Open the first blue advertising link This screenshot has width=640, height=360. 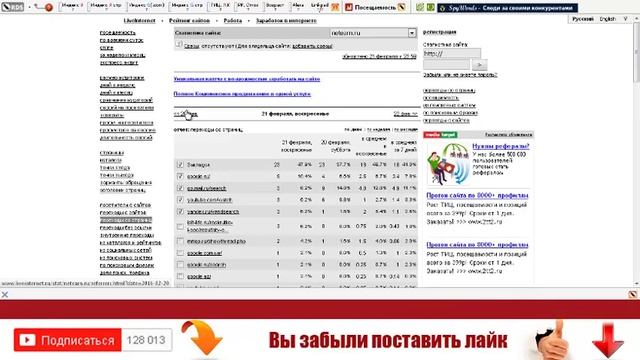pyautogui.click(x=247, y=79)
